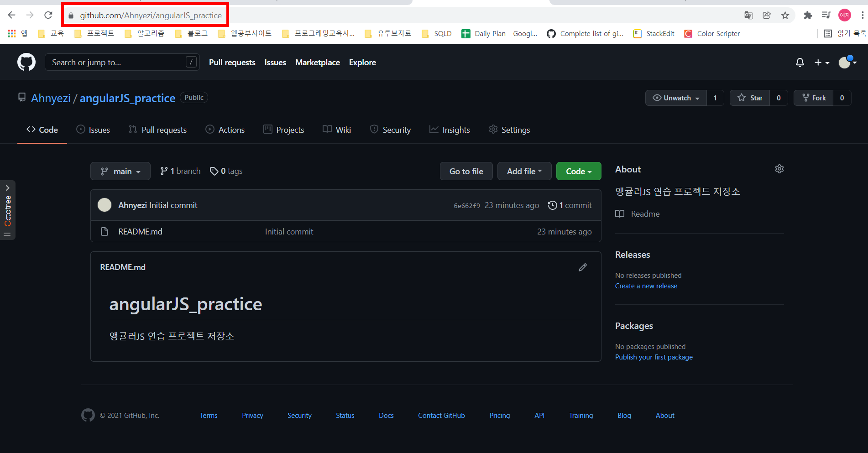Click the Initial commit author avatar
Image resolution: width=868 pixels, height=453 pixels.
(x=105, y=205)
